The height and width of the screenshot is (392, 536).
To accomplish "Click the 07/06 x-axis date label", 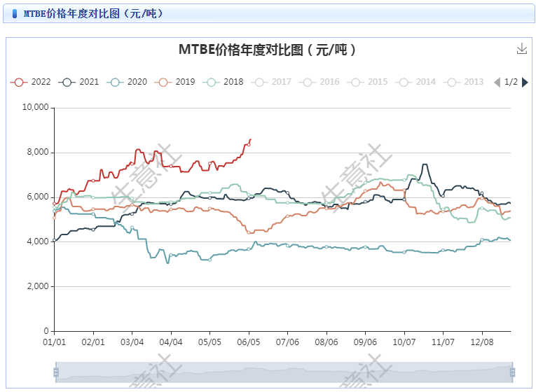I will [287, 342].
